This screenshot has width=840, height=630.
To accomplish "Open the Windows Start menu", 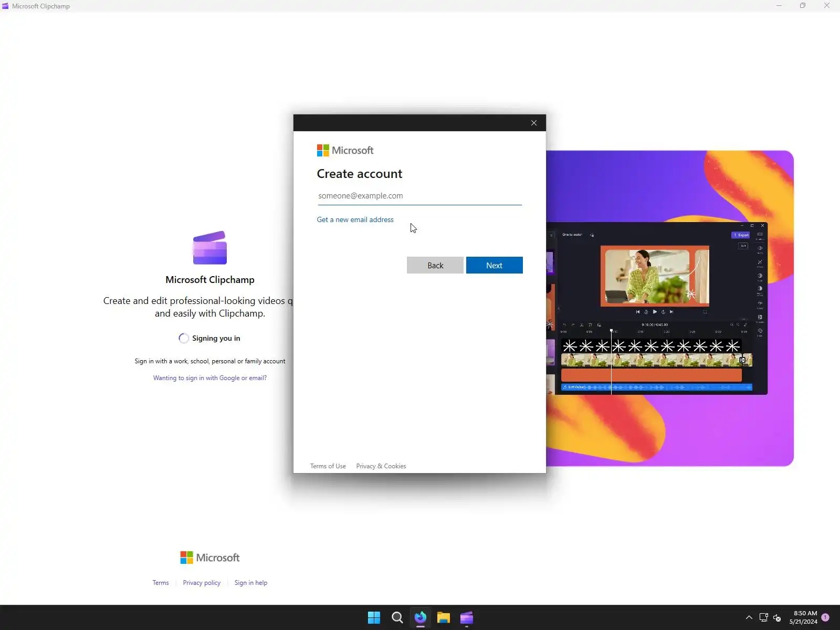I will (x=374, y=618).
